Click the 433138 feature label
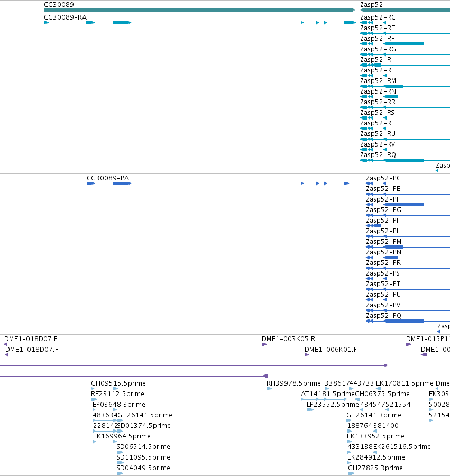Image resolution: width=450 pixels, height=476 pixels. (360, 447)
